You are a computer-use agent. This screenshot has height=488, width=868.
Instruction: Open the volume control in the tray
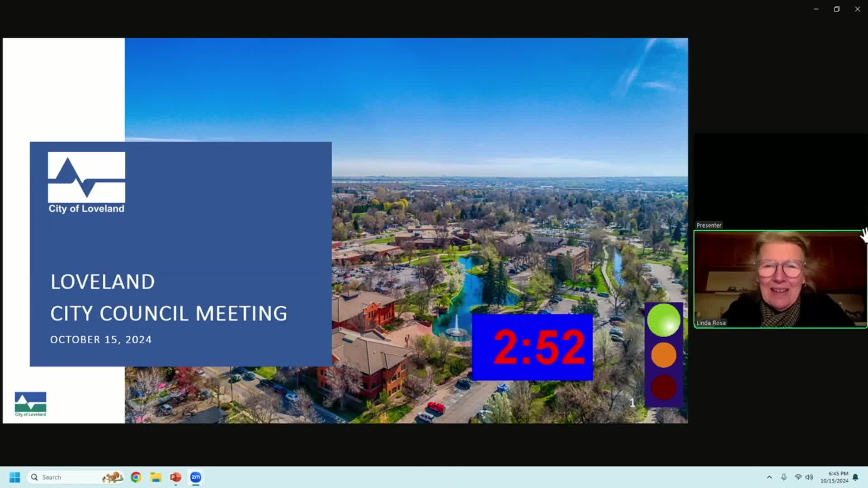[x=809, y=477]
